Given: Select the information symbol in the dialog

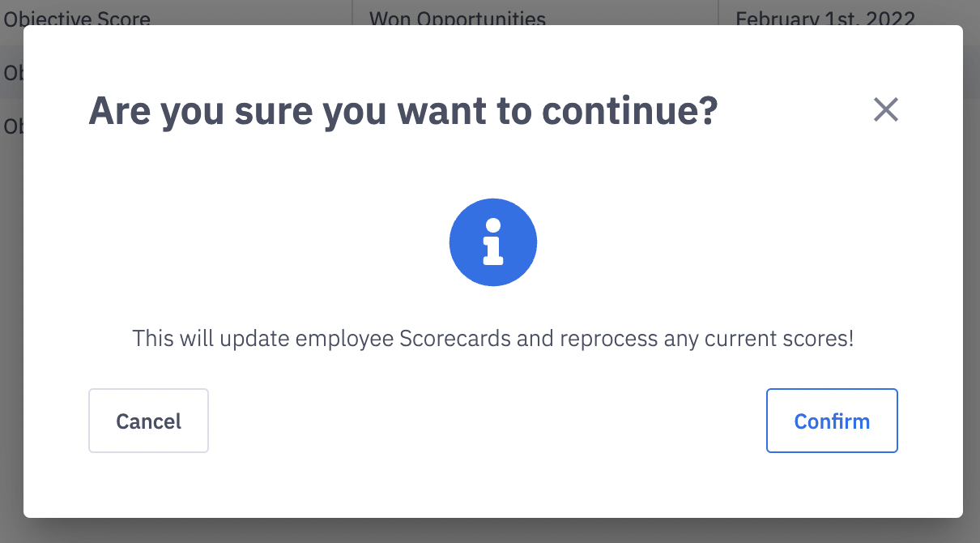Looking at the screenshot, I should point(493,242).
